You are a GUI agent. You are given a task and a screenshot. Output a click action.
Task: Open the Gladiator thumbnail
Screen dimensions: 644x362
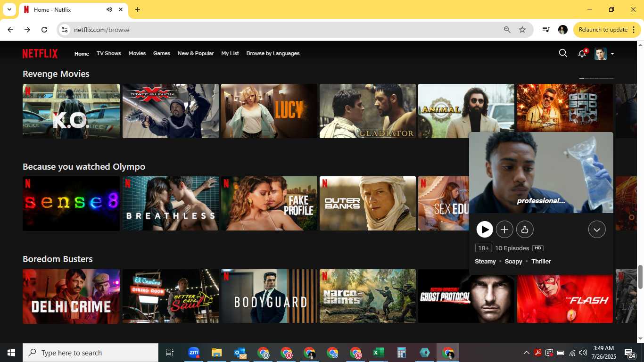click(x=368, y=111)
